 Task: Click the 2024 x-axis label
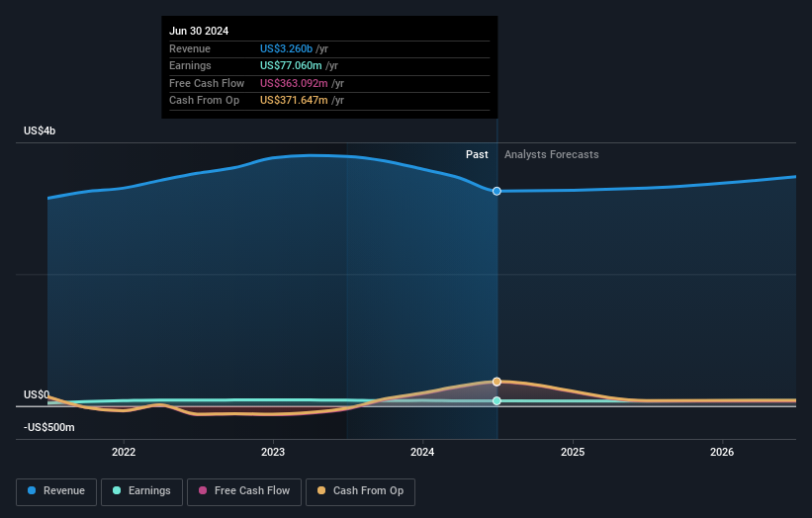click(x=422, y=452)
